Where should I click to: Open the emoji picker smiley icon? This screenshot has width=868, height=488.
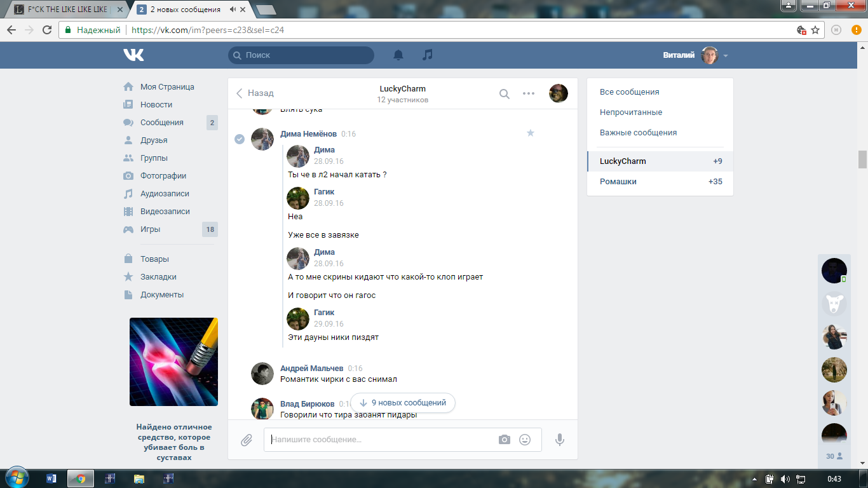pyautogui.click(x=525, y=440)
